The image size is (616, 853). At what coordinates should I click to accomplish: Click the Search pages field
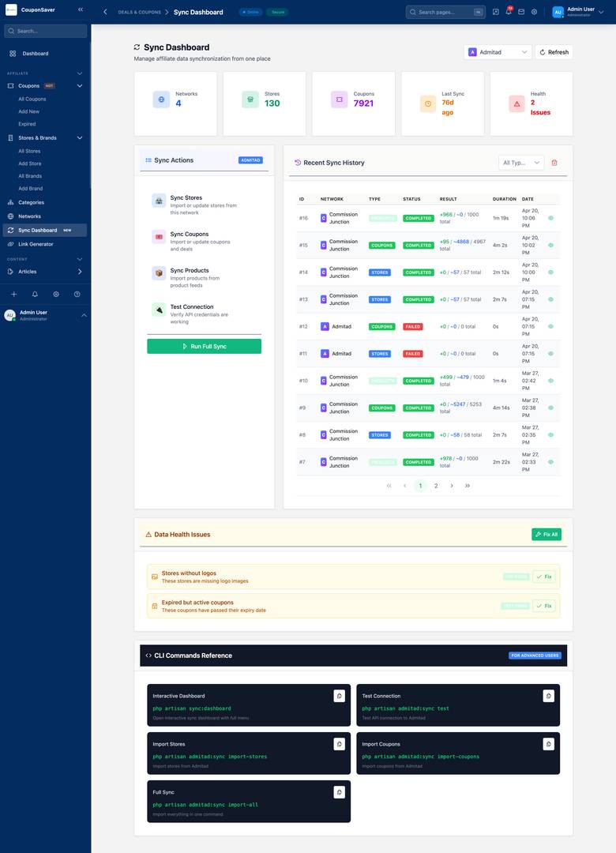tap(445, 12)
